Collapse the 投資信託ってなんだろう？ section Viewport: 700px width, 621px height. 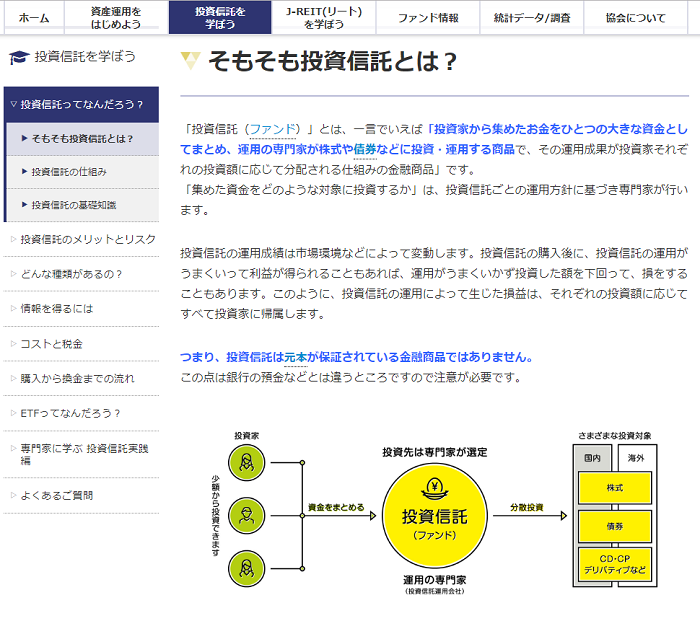[x=81, y=104]
